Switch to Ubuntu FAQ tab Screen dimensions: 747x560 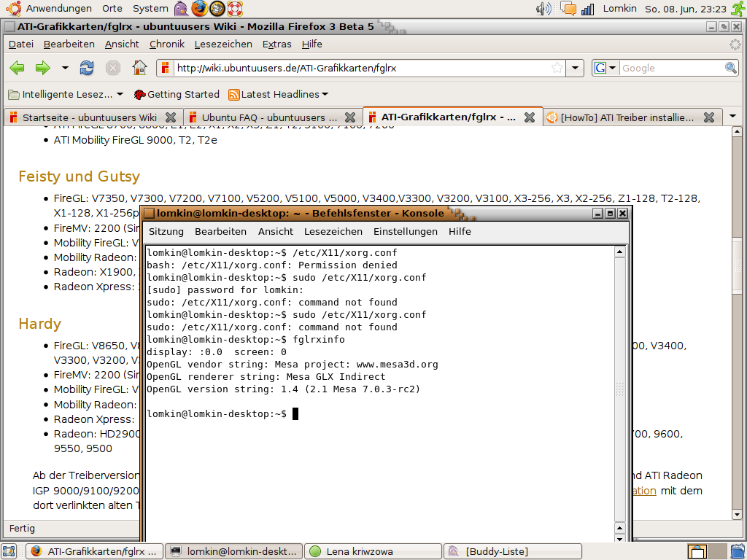pyautogui.click(x=269, y=117)
